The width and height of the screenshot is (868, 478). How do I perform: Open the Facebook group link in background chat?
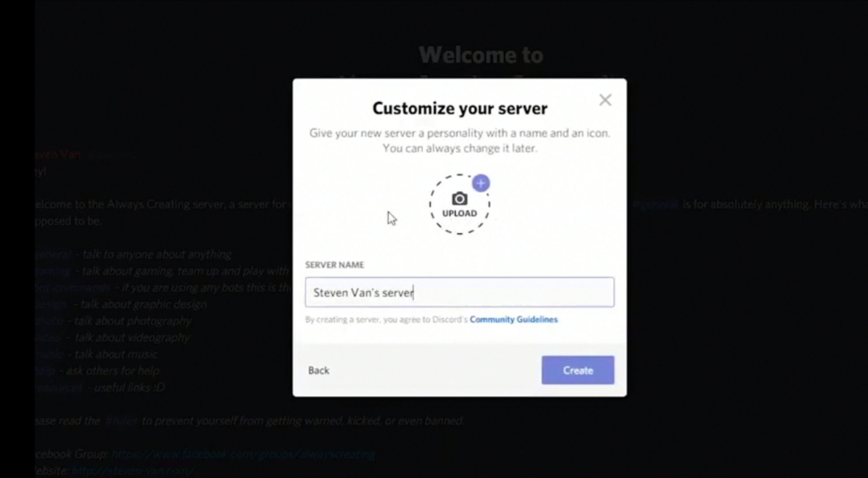click(243, 454)
